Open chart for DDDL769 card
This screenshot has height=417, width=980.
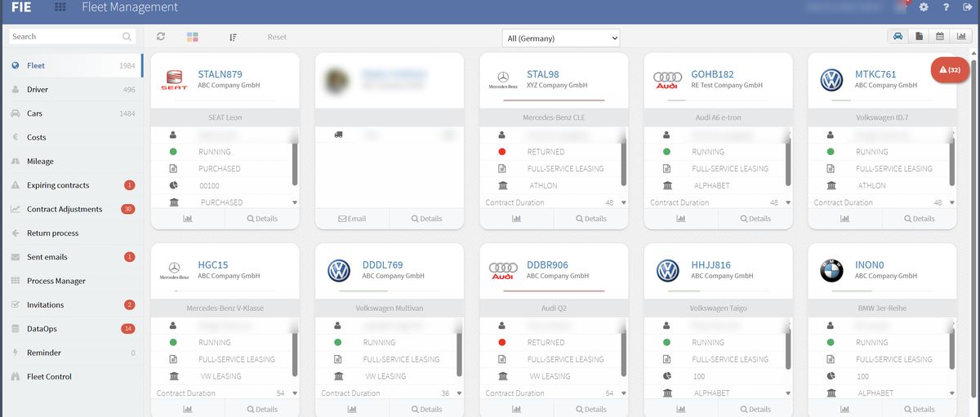[x=352, y=409]
